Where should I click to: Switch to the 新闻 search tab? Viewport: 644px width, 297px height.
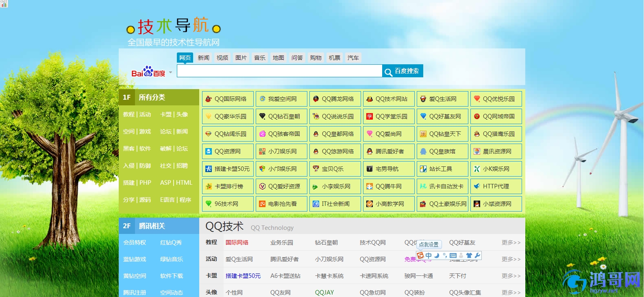point(204,58)
